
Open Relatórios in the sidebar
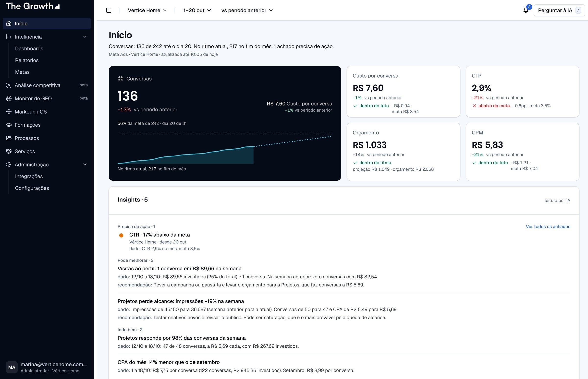click(27, 60)
